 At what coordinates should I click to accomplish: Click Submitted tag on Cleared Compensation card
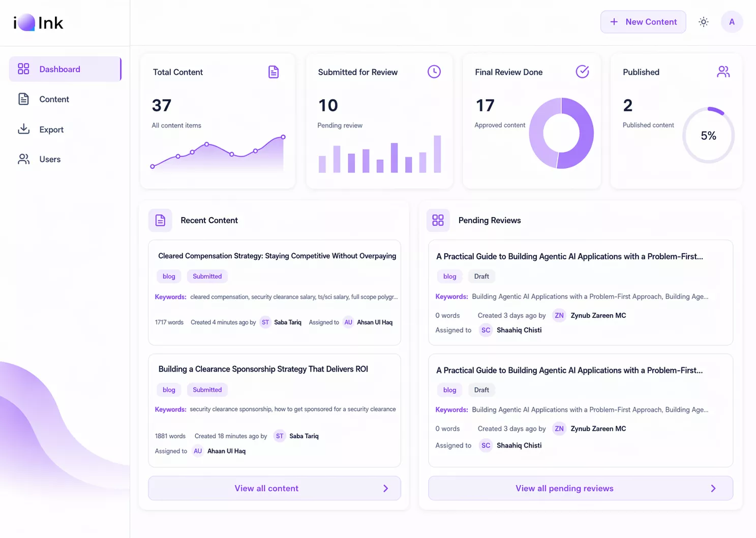(x=207, y=276)
